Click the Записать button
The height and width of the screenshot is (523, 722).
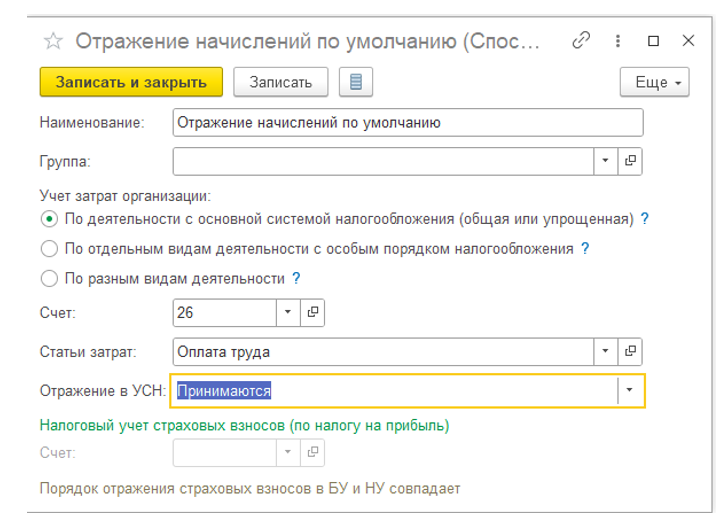tap(281, 82)
